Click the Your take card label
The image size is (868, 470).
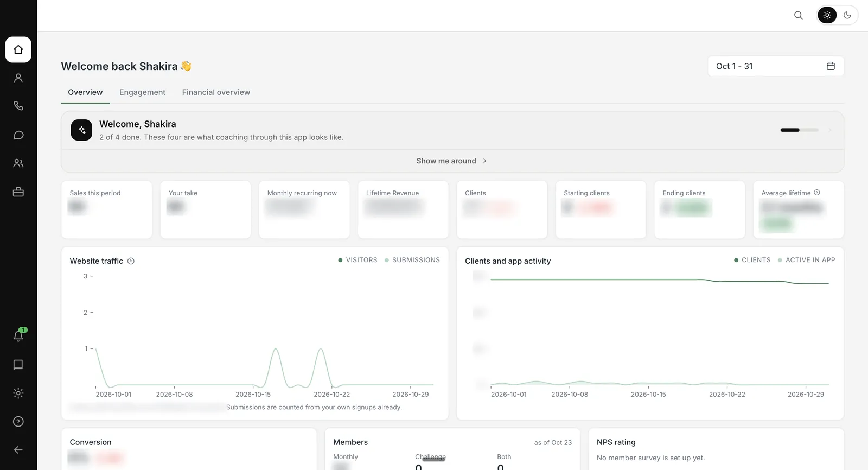(x=183, y=193)
